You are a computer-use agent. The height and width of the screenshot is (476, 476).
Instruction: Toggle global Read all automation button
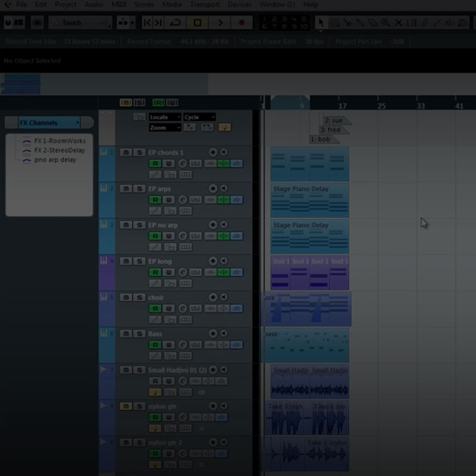point(158,102)
